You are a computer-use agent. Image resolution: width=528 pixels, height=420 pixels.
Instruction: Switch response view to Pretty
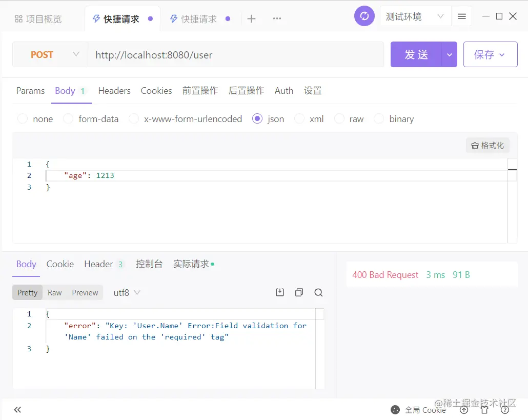point(27,293)
